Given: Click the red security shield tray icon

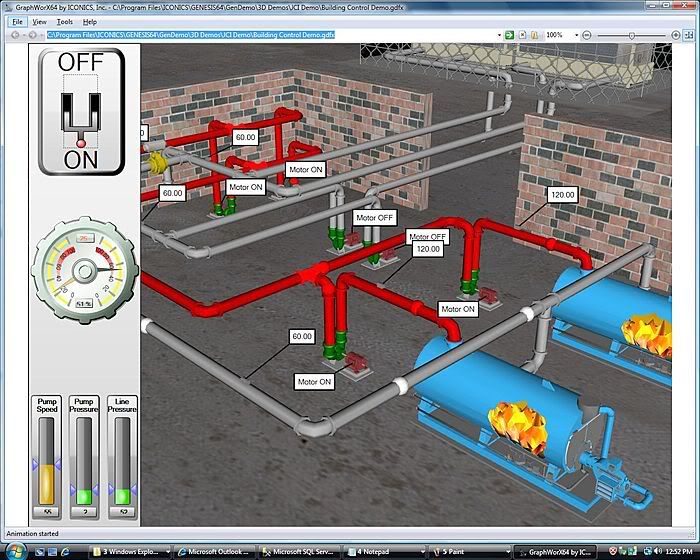Looking at the screenshot, I should 613,552.
